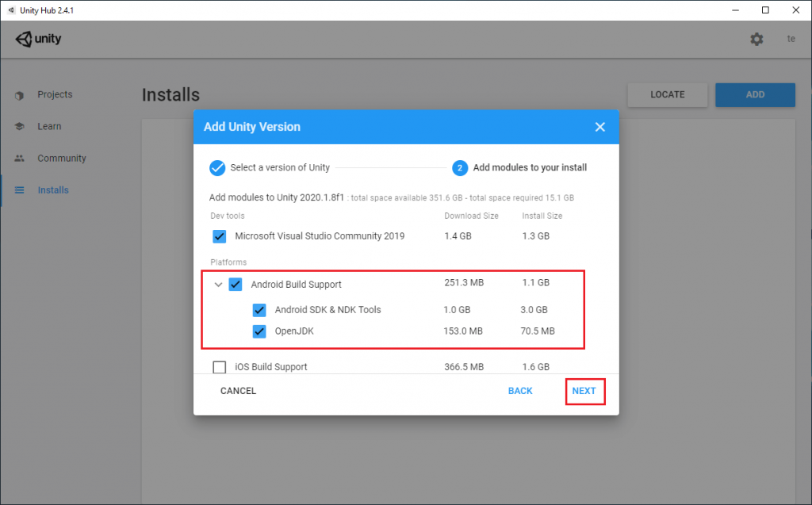
Task: Open settings via the gear icon
Action: click(x=756, y=39)
